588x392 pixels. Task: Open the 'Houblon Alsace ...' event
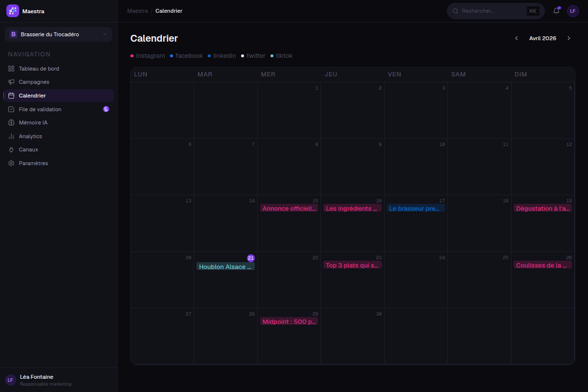(225, 267)
